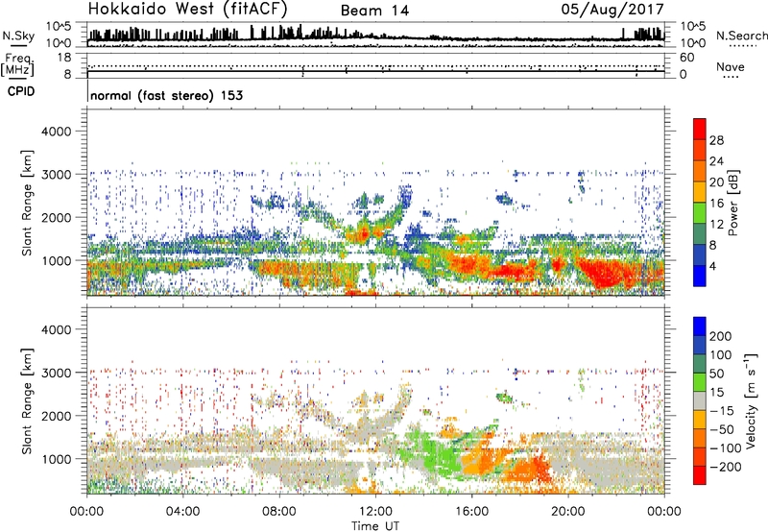Click the 'CPID' label
768x532 pixels.
pos(21,91)
